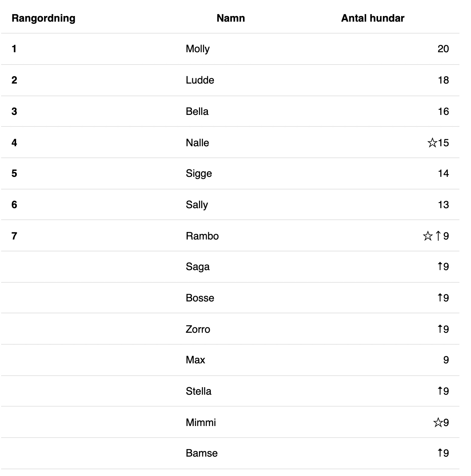Click the up arrow in Saga's row
The height and width of the screenshot is (476, 471).
click(x=440, y=266)
